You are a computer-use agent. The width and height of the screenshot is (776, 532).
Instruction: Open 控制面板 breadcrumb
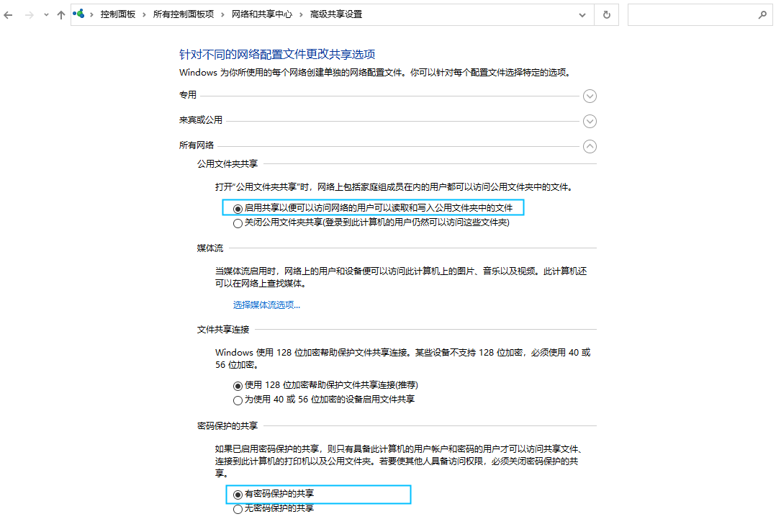coord(118,14)
